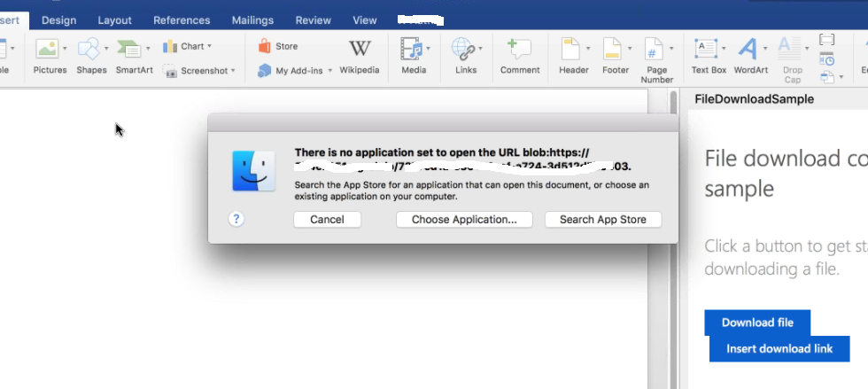The height and width of the screenshot is (389, 868).
Task: Expand the Media dropdown arrow
Action: (429, 49)
